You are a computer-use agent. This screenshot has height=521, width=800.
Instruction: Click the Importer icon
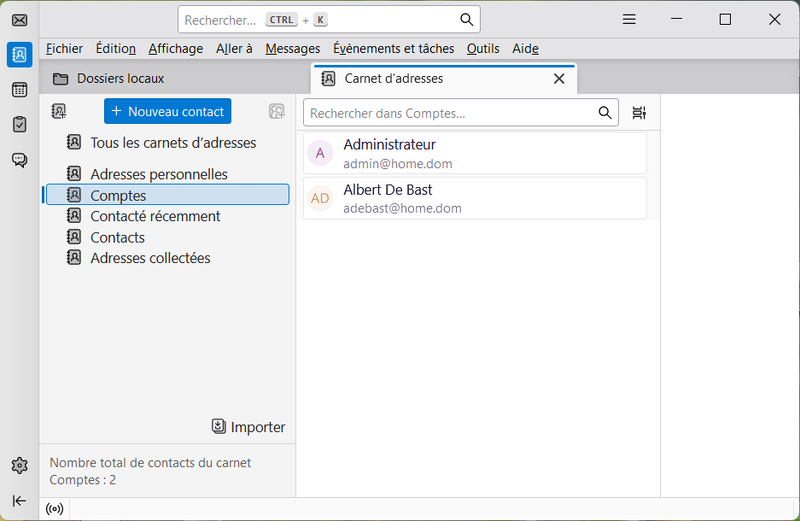[x=218, y=426]
